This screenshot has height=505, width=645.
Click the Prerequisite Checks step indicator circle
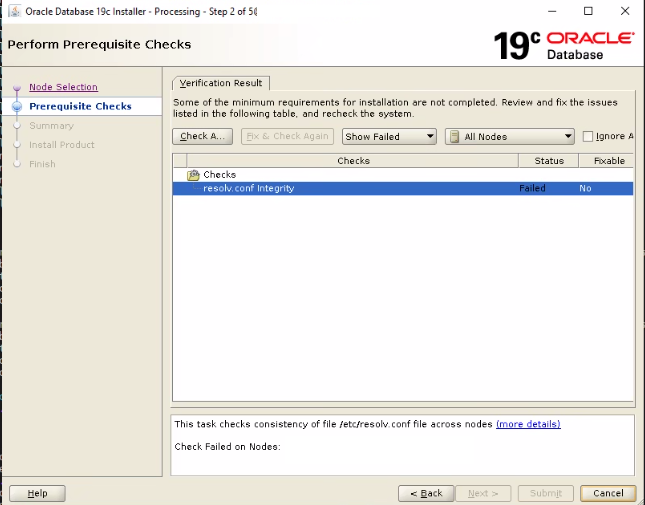(x=17, y=107)
